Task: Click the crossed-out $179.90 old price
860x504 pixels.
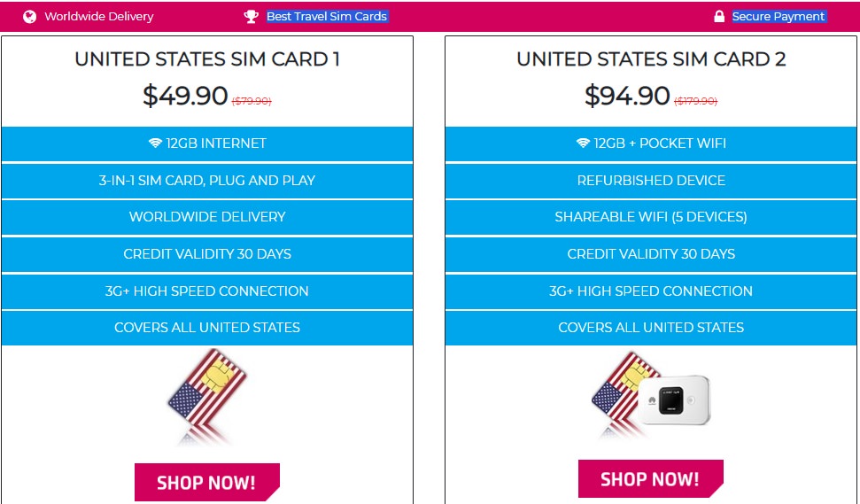Action: pyautogui.click(x=695, y=101)
